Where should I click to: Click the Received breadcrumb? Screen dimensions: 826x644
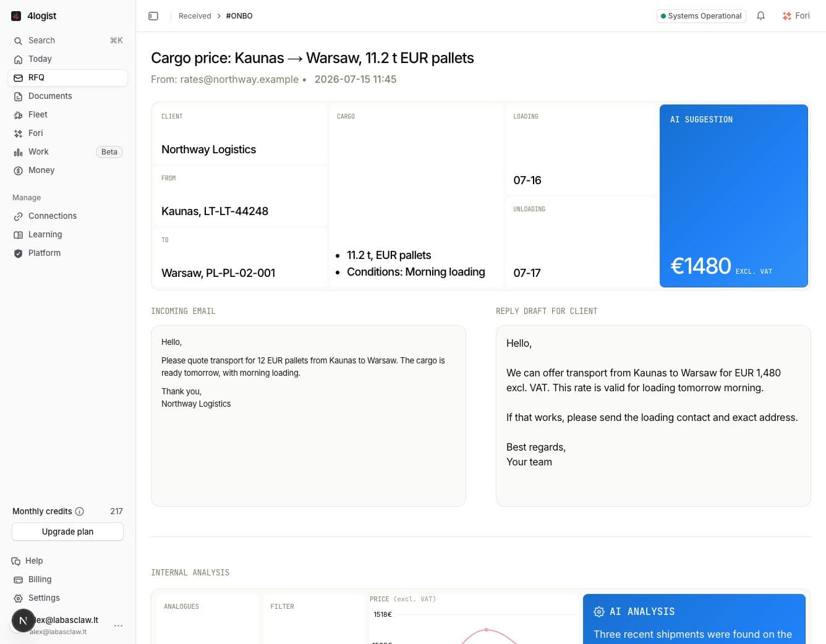pos(195,16)
